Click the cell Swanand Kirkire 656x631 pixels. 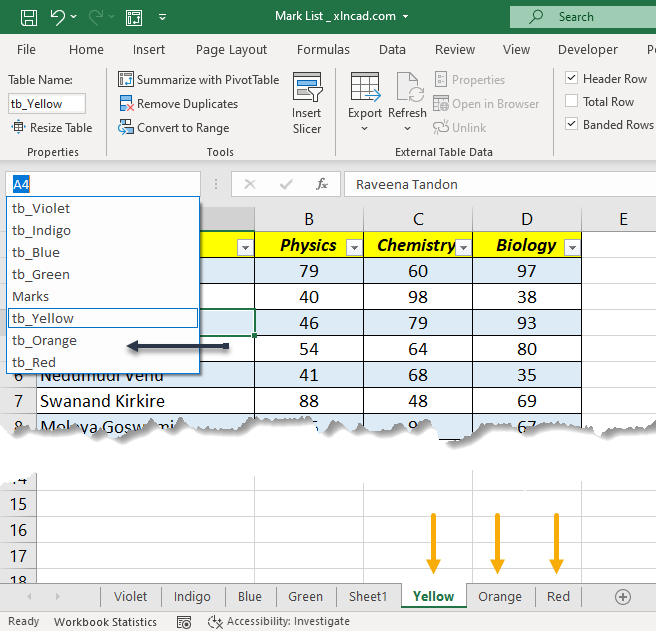145,401
